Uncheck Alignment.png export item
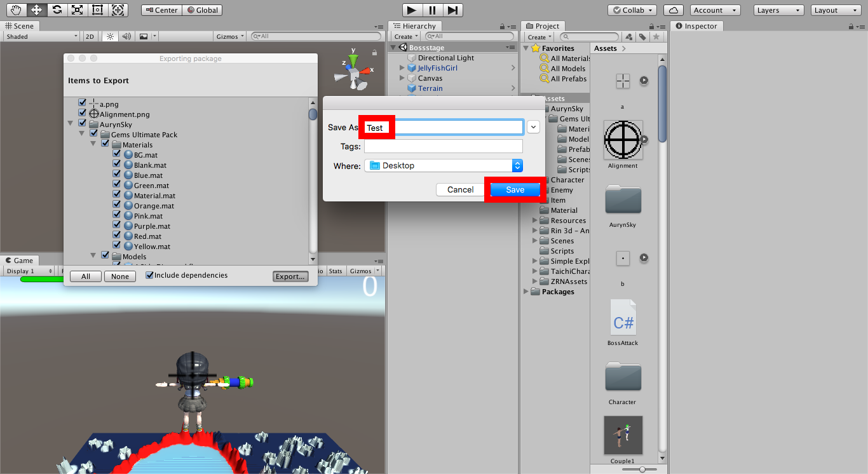The image size is (868, 474). point(82,113)
